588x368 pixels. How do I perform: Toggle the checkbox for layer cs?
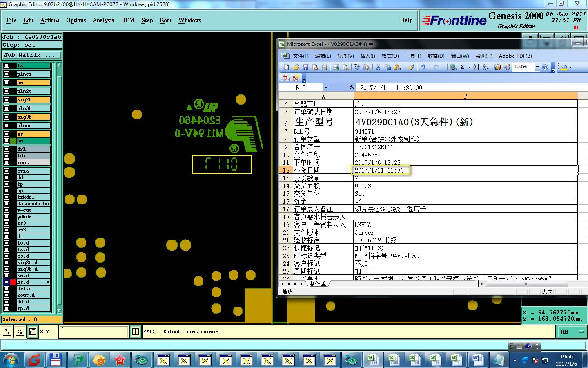pos(7,83)
